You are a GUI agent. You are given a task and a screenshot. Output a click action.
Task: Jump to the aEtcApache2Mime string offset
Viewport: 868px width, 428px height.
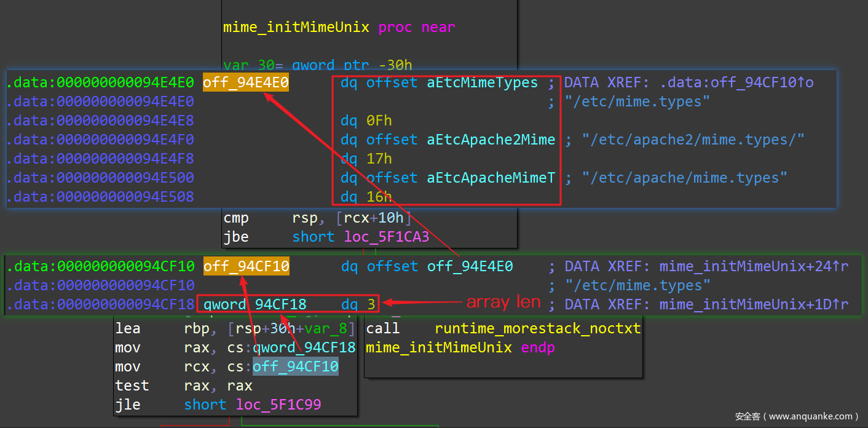point(491,140)
